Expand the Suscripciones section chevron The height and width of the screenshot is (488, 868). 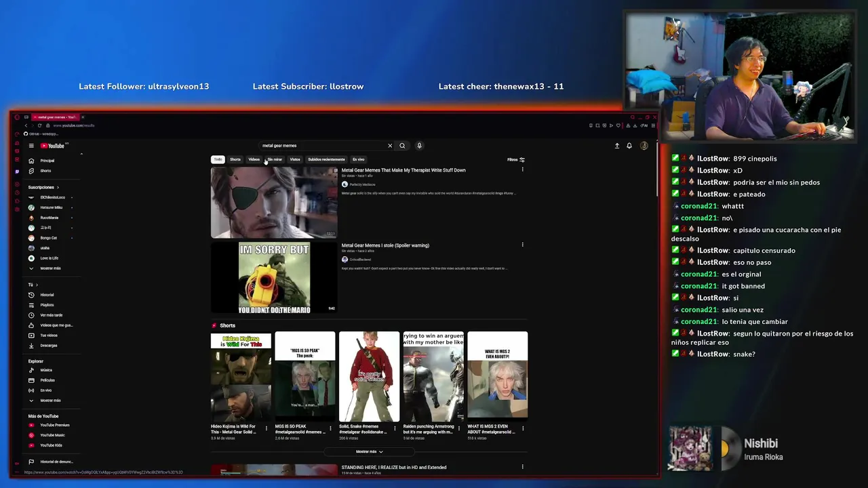tap(58, 187)
